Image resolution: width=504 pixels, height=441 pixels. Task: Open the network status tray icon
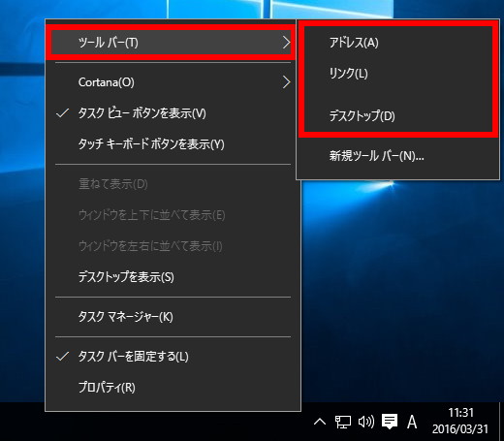point(343,422)
